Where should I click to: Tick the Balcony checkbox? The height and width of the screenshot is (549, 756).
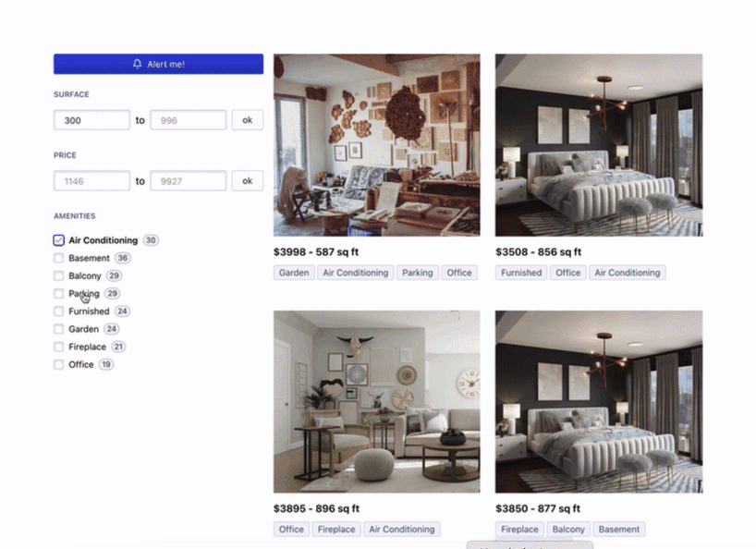pos(59,275)
